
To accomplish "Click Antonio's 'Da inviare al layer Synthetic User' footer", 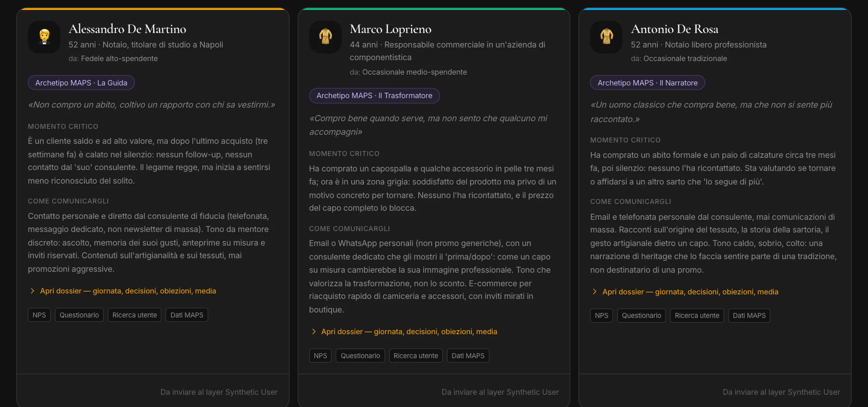I will [x=781, y=392].
